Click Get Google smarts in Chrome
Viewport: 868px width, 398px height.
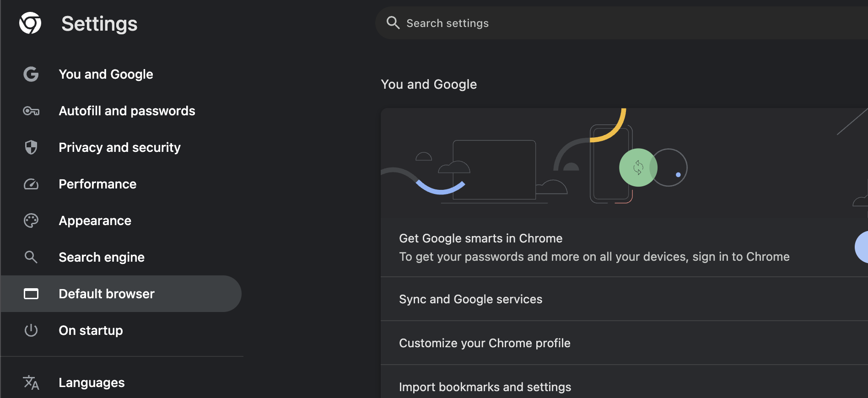click(x=480, y=238)
